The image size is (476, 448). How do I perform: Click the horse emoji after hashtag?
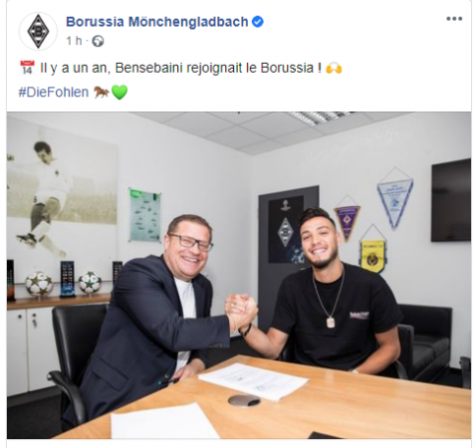coord(101,92)
